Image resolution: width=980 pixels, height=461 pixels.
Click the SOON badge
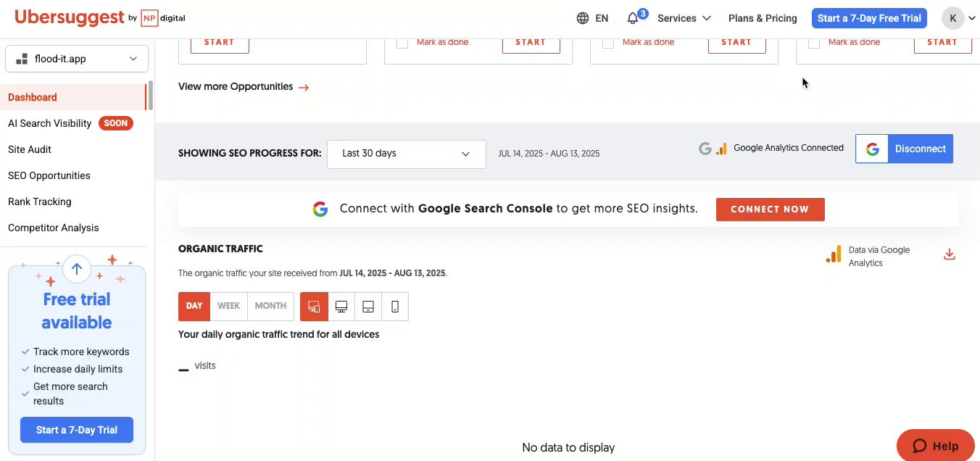116,123
